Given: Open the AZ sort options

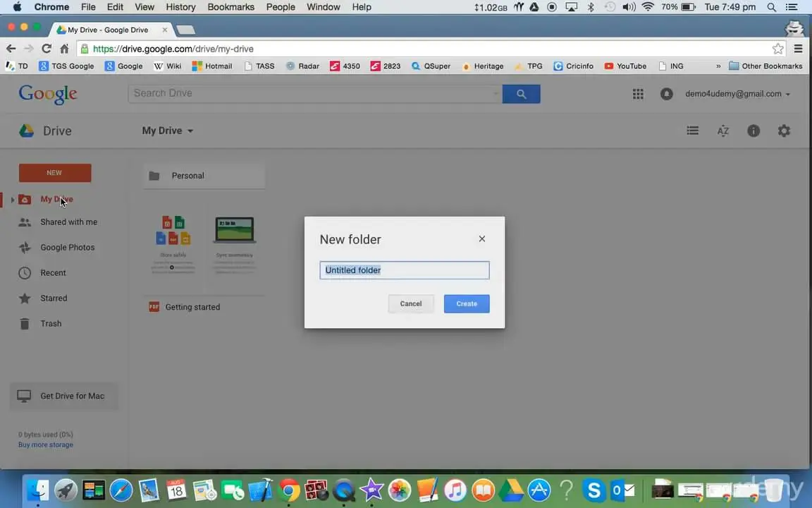Looking at the screenshot, I should (x=723, y=131).
